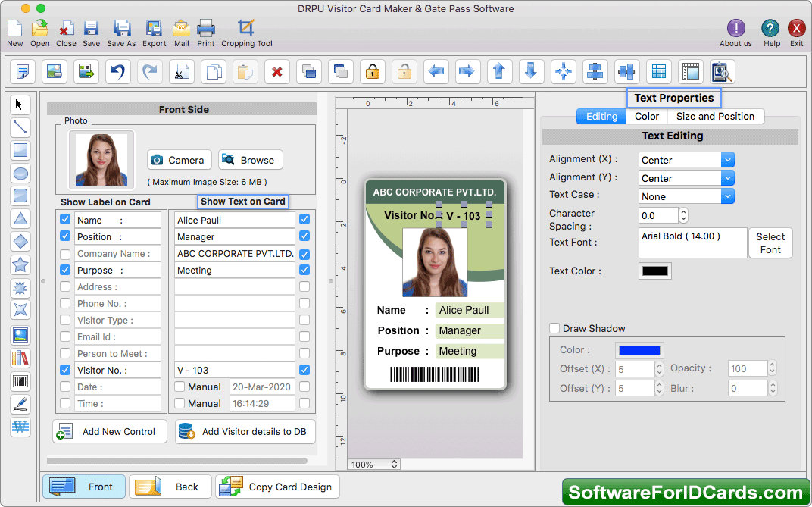Enable the Company Name label checkbox
812x507 pixels.
pos(64,254)
